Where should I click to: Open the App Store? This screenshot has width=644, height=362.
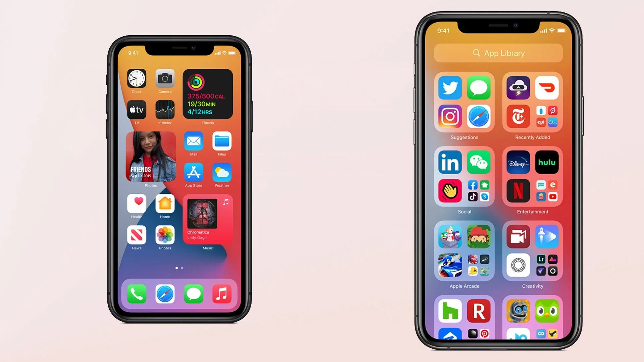[x=193, y=173]
